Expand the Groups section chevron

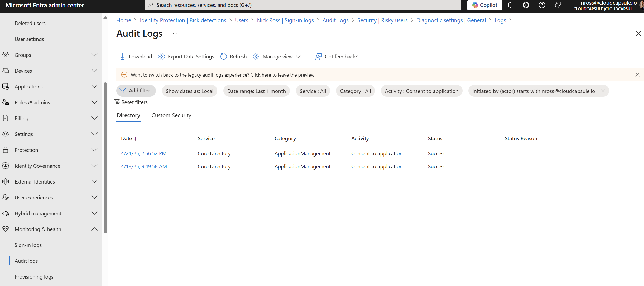94,55
